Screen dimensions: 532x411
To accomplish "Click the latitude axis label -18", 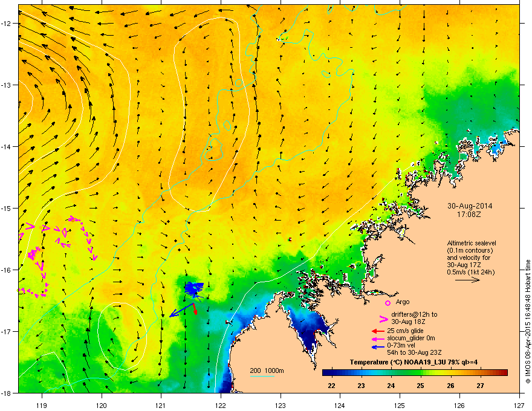I will coord(7,393).
